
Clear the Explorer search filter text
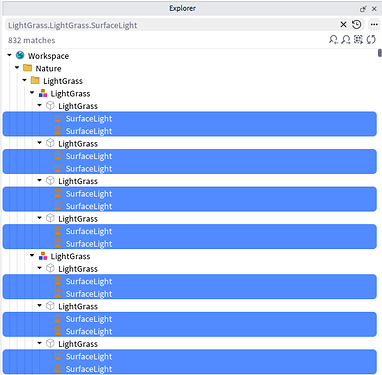tap(343, 25)
